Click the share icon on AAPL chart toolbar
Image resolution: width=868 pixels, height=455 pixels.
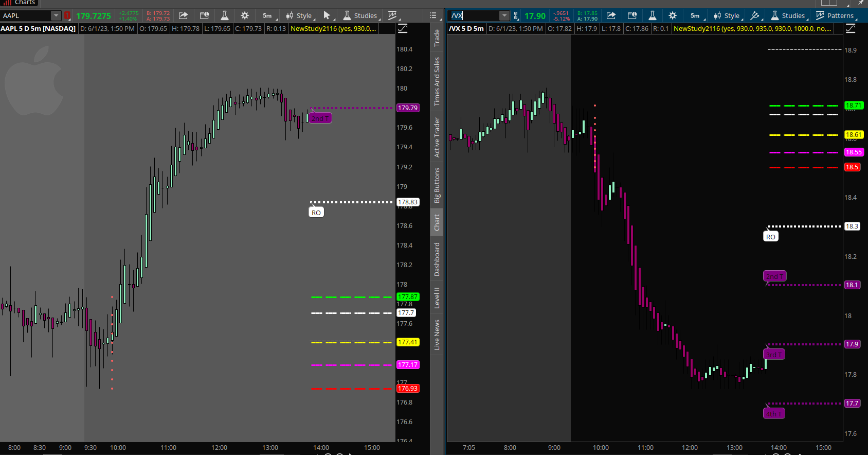tap(183, 15)
